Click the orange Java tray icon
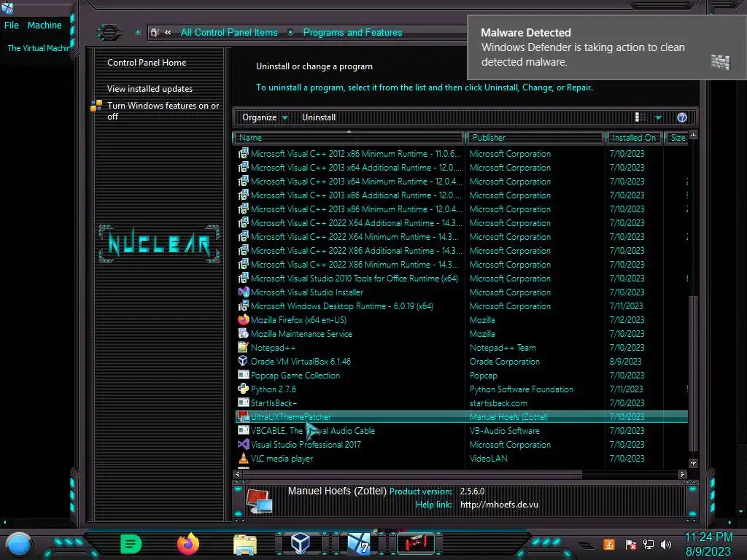The image size is (747, 560). click(609, 544)
